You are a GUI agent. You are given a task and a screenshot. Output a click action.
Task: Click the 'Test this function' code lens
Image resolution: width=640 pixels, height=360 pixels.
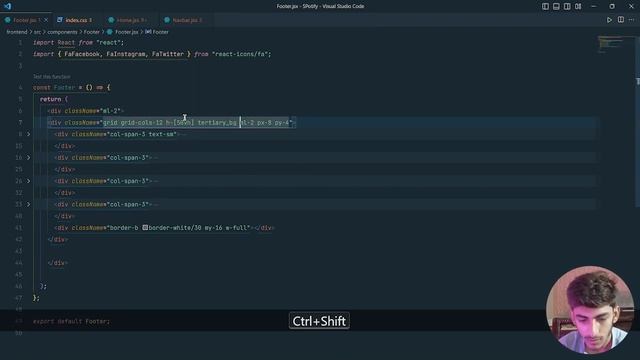tap(51, 77)
